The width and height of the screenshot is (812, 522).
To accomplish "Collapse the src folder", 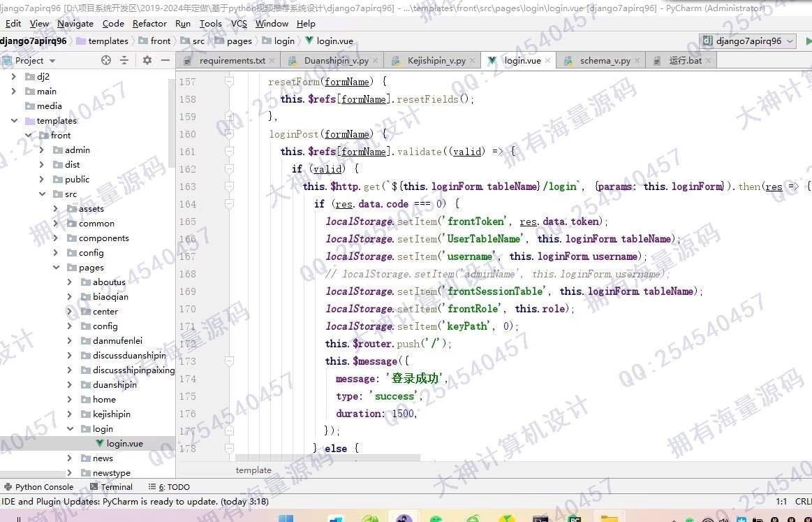I will [x=42, y=194].
